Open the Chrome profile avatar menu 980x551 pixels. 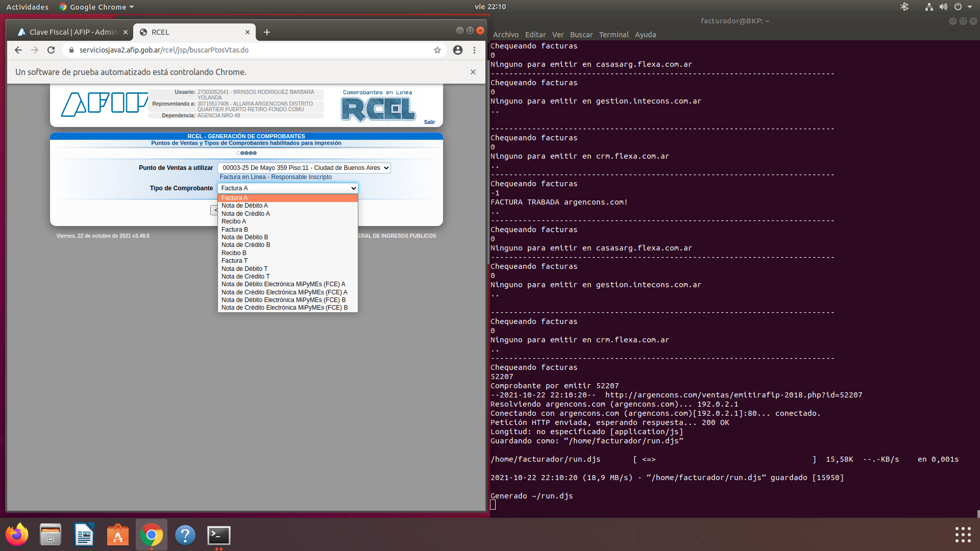tap(458, 50)
